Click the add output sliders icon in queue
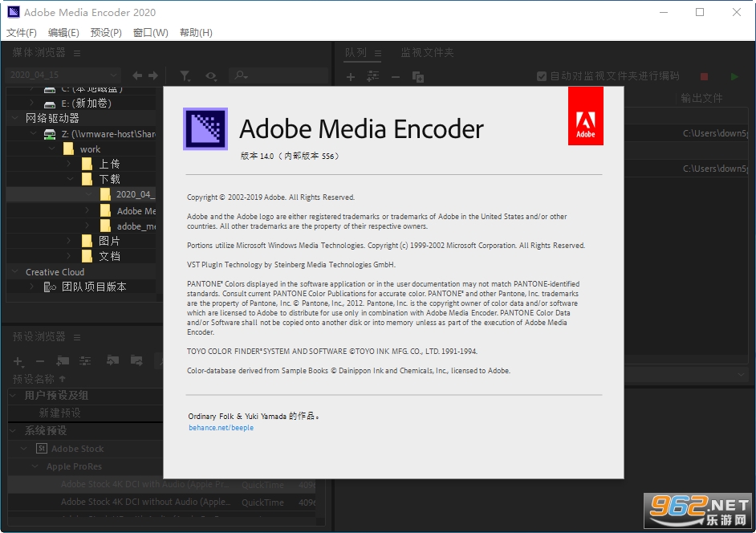The width and height of the screenshot is (756, 533). pyautogui.click(x=372, y=76)
